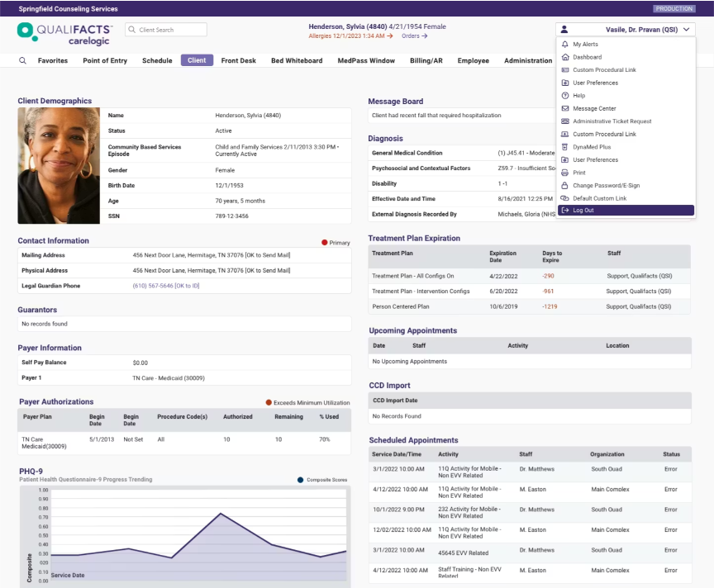This screenshot has height=588, width=714.
Task: Click the Legal Guardian phone number link
Action: 165,286
